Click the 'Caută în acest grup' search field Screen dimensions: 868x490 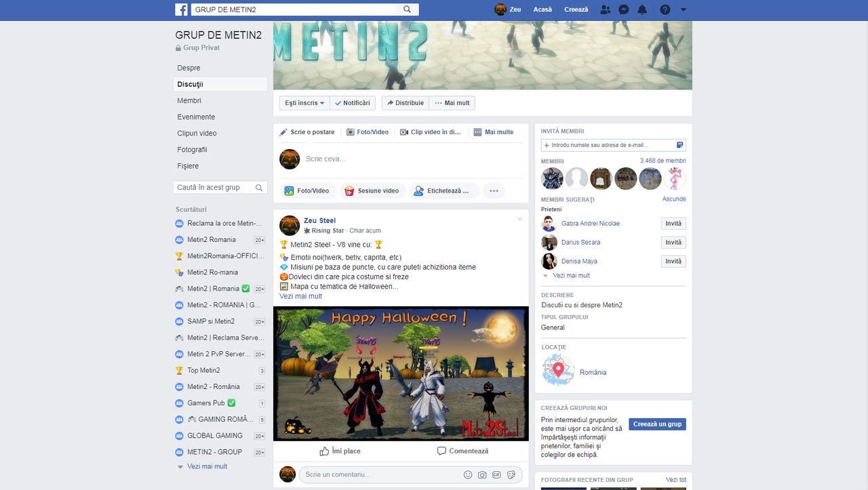[x=216, y=187]
